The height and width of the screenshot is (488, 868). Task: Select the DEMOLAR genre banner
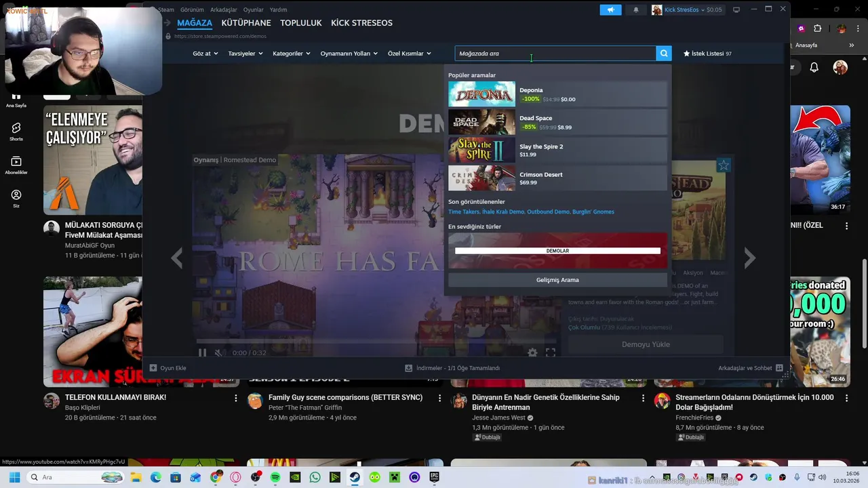point(557,251)
